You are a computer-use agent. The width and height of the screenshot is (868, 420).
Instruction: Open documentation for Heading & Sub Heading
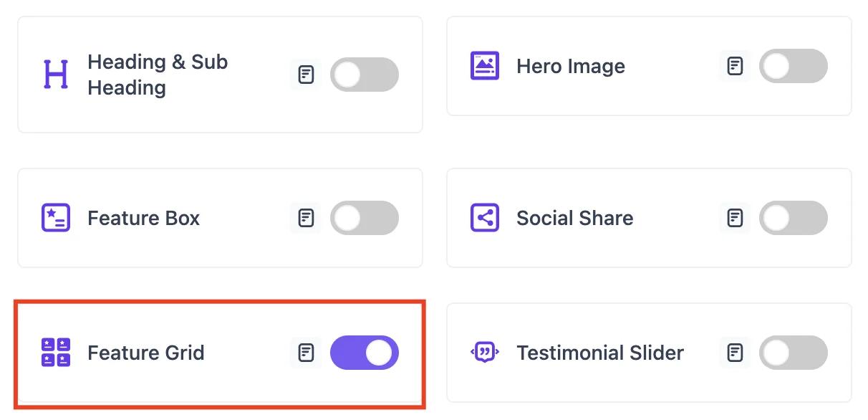coord(306,75)
